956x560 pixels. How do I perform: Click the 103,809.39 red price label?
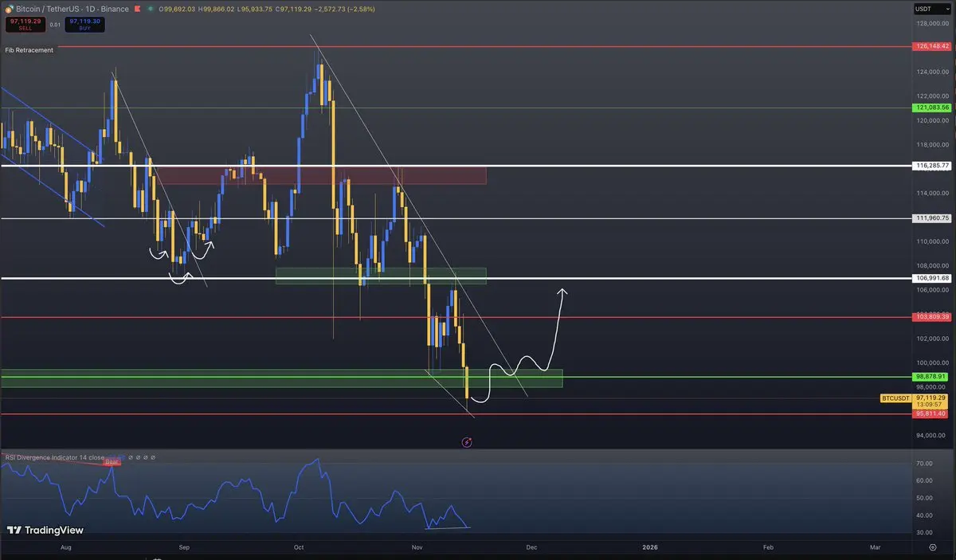pos(932,317)
